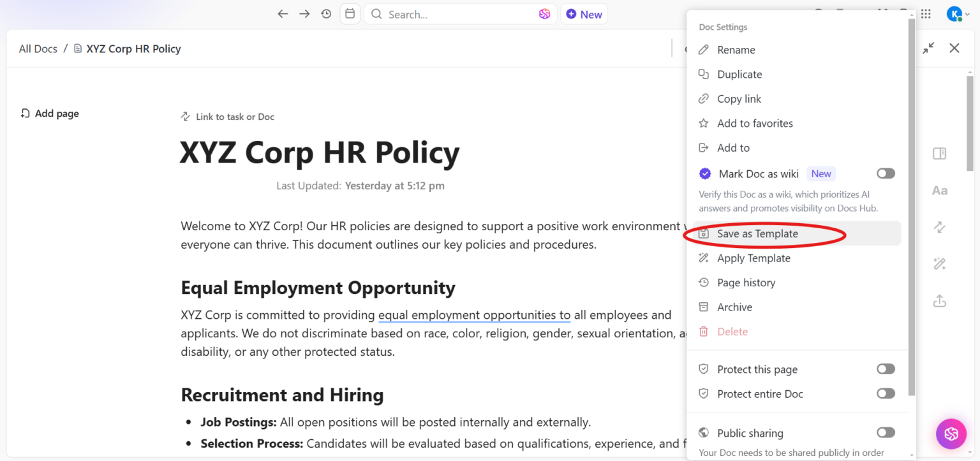
Task: Open the calendar icon next to search
Action: [350, 13]
